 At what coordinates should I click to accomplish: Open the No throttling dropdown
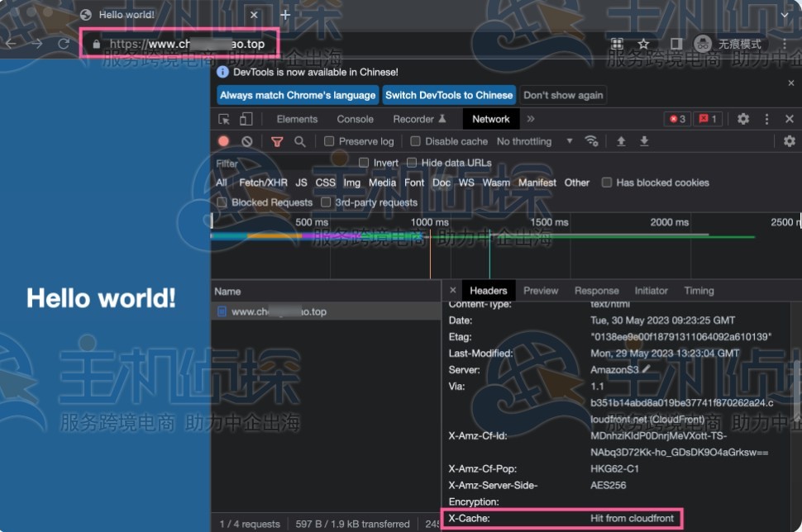pyautogui.click(x=534, y=141)
